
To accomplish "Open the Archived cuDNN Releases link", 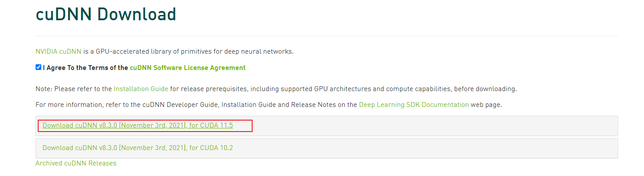I will coord(76,163).
